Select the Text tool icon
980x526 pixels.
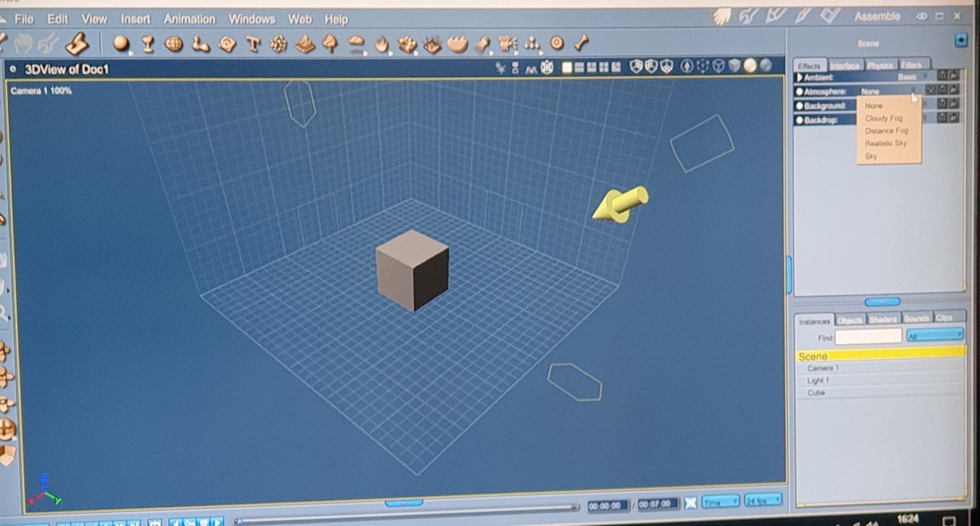tap(253, 44)
